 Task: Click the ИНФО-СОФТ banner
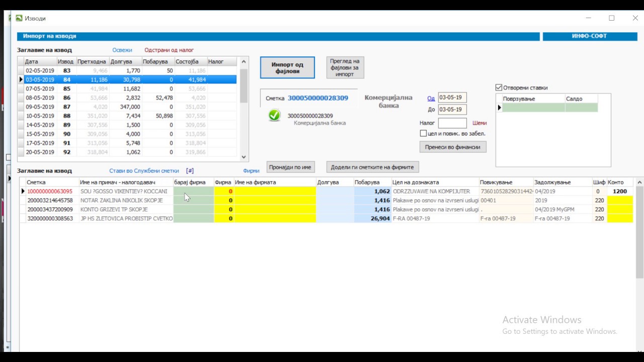coord(589,37)
